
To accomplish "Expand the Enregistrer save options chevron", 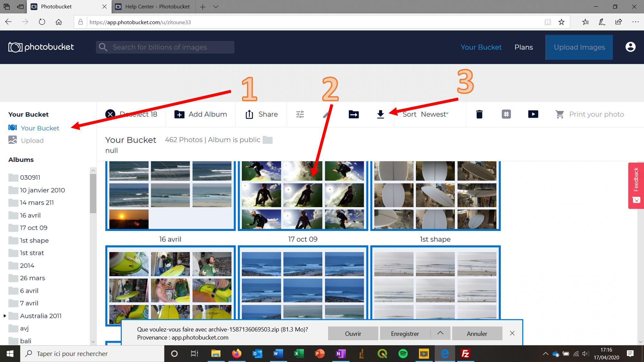I will click(x=440, y=333).
